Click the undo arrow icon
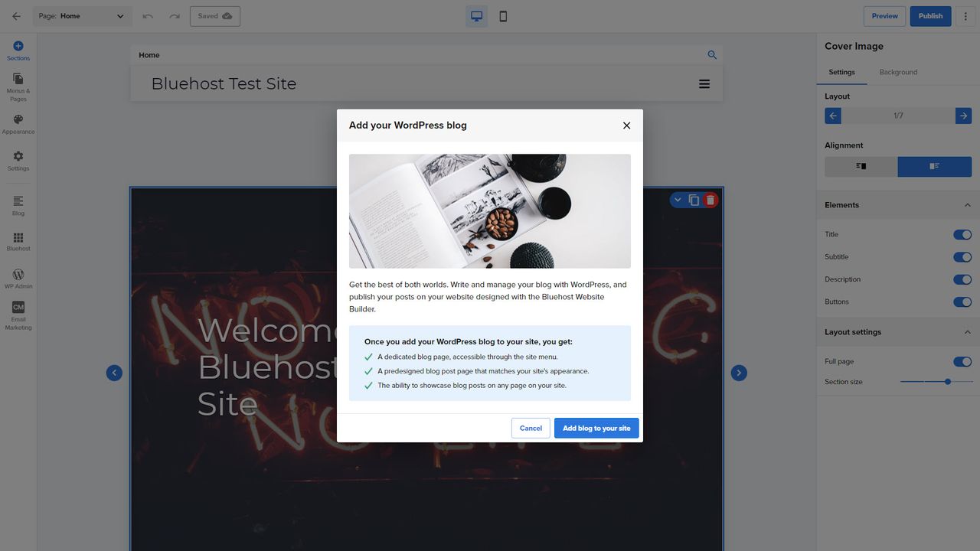 148,16
